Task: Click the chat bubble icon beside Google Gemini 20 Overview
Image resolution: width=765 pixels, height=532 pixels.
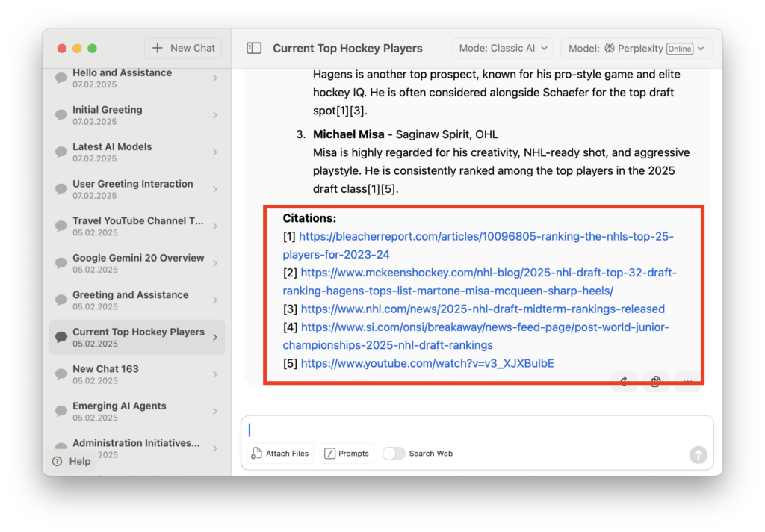Action: click(x=61, y=262)
